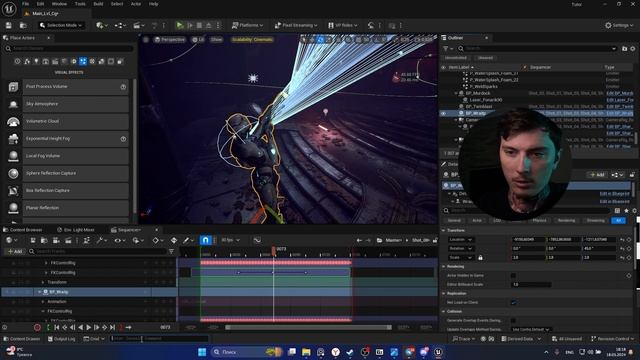Screen dimensions: 640x360
Task: Click the Stop simulation square button
Action: pyautogui.click(x=199, y=25)
